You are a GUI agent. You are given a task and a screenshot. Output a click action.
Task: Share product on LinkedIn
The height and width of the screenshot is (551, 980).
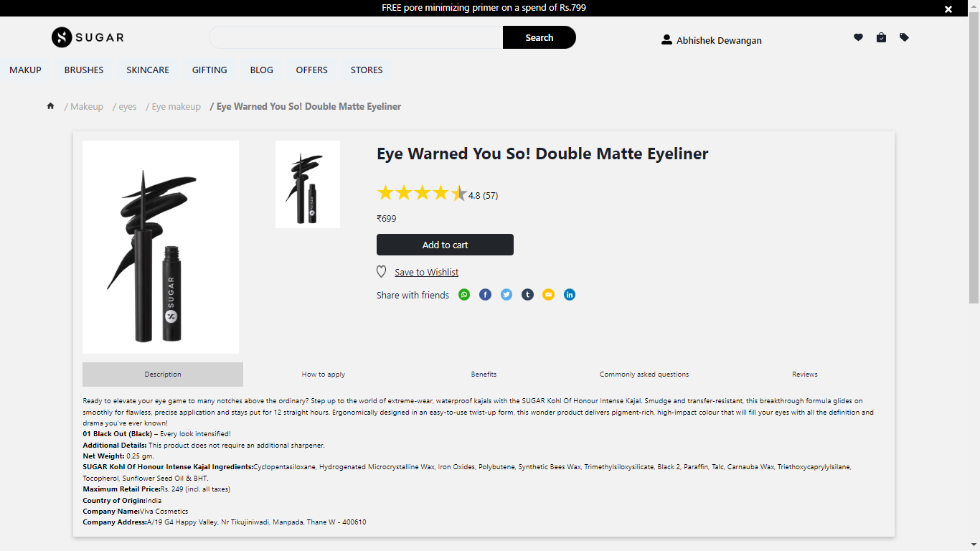569,295
